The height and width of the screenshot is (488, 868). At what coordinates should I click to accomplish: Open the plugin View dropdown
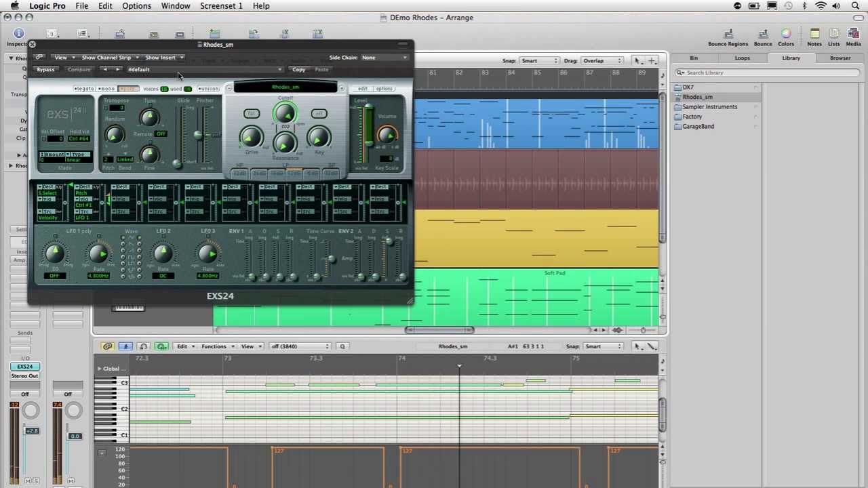tap(62, 58)
